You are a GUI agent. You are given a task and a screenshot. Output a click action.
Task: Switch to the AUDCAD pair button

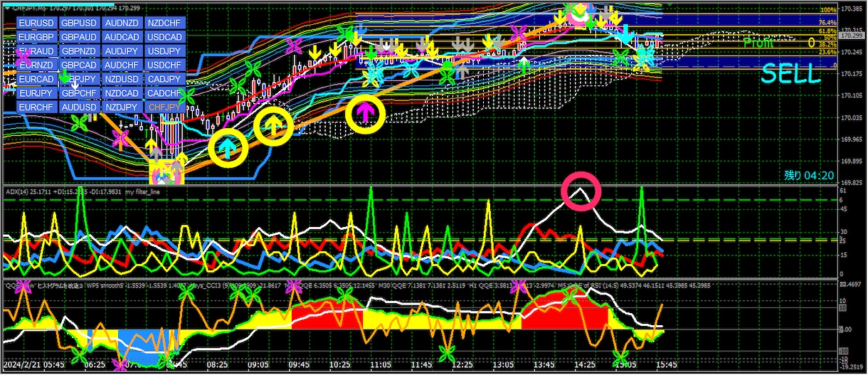click(122, 37)
